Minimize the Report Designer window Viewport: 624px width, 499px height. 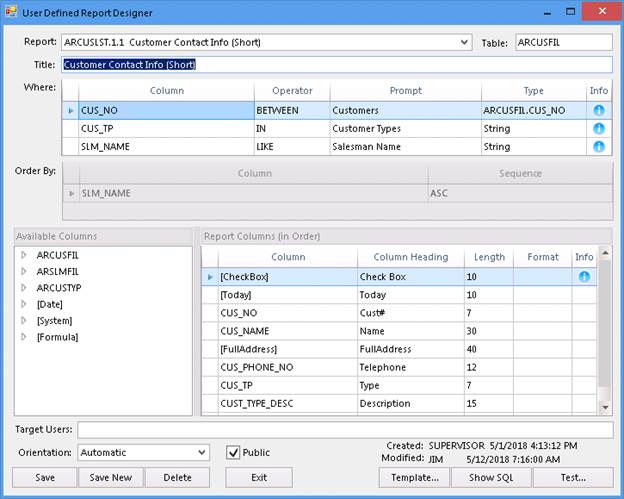[547, 12]
